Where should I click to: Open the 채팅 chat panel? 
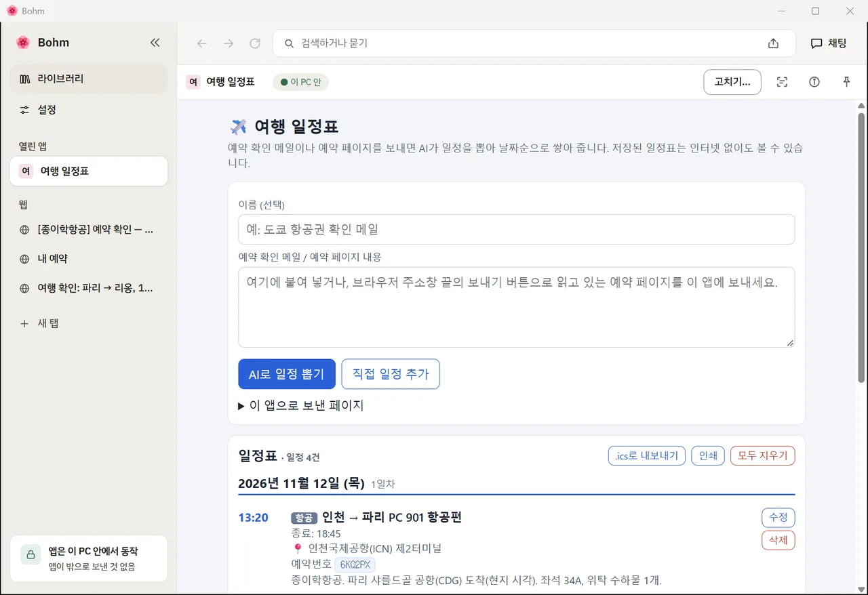point(829,43)
